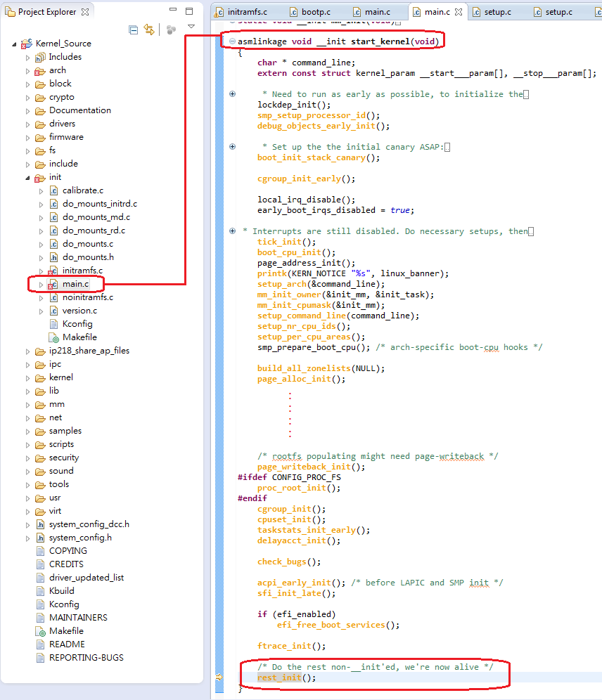602x700 pixels.
Task: Click the system_config.h header icon
Action: pos(39,538)
